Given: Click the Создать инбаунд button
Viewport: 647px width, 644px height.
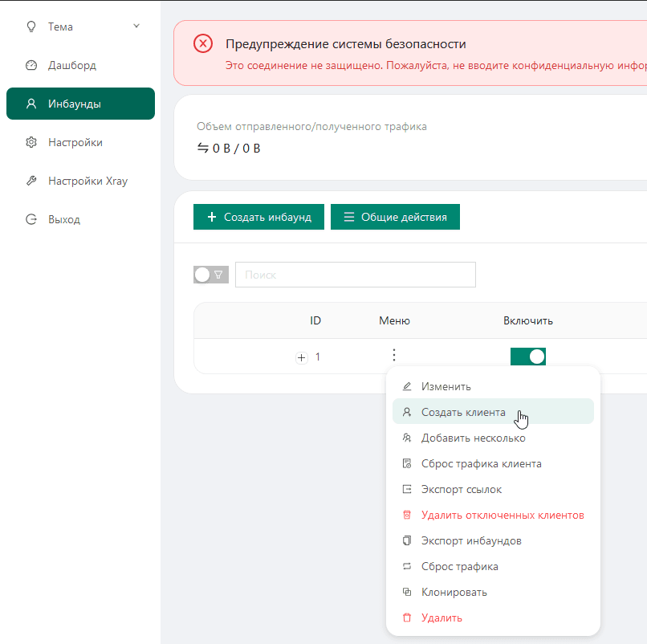Looking at the screenshot, I should [x=258, y=217].
